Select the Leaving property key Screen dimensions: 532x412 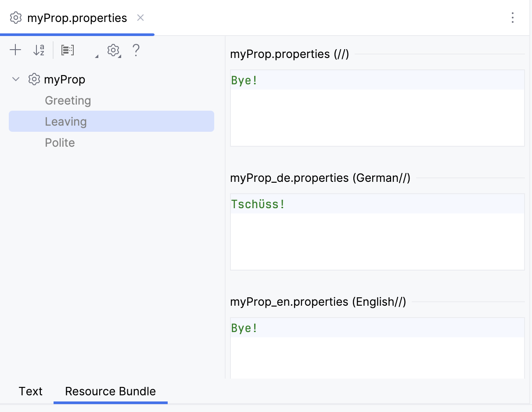click(66, 121)
